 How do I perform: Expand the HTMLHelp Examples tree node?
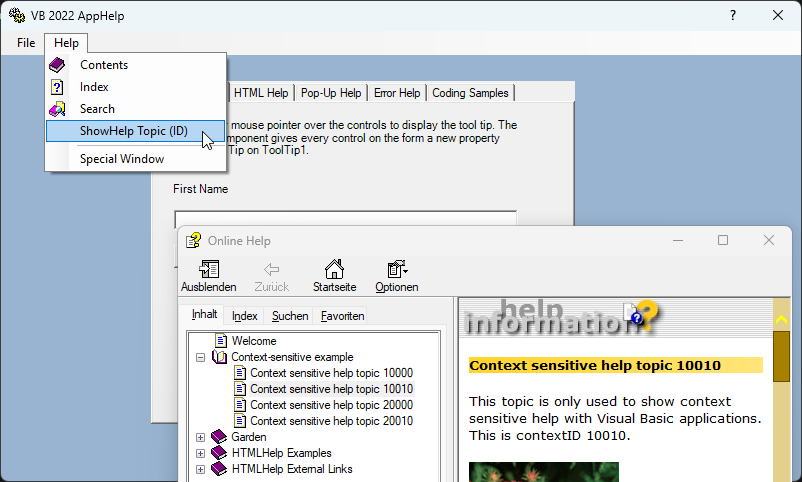point(201,453)
